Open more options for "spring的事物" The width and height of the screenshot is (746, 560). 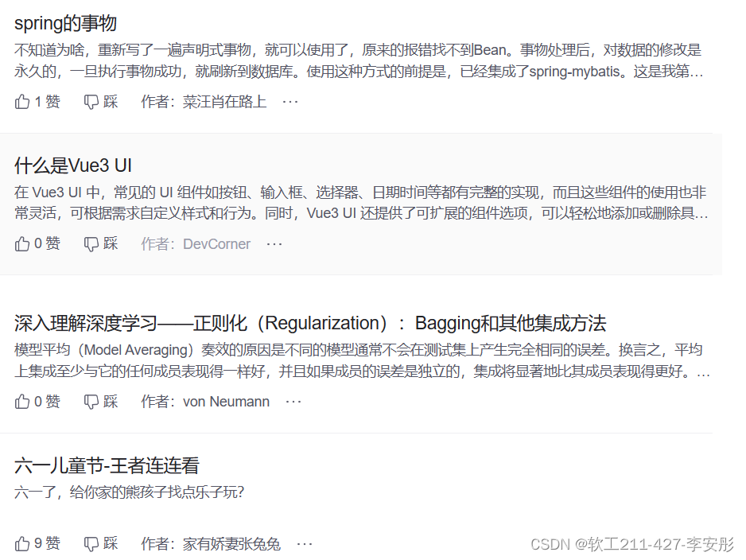point(291,102)
